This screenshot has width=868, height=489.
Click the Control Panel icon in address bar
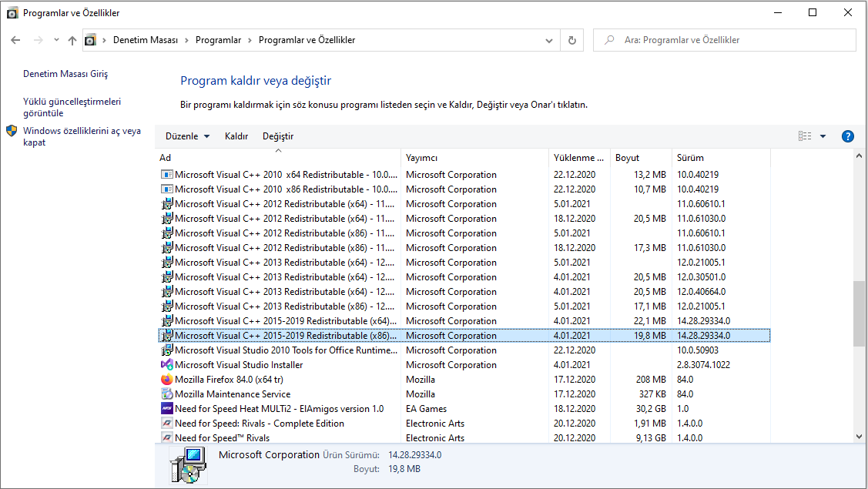coord(90,40)
